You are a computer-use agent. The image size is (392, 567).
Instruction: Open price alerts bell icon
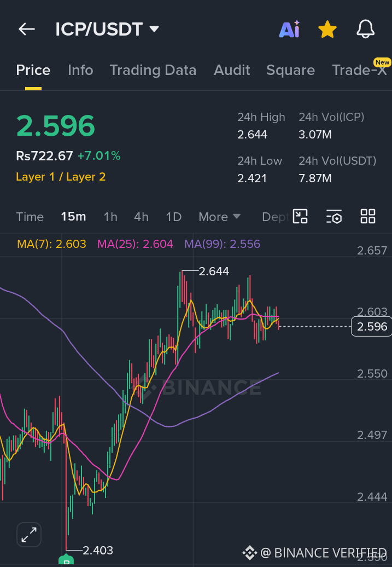[365, 29]
